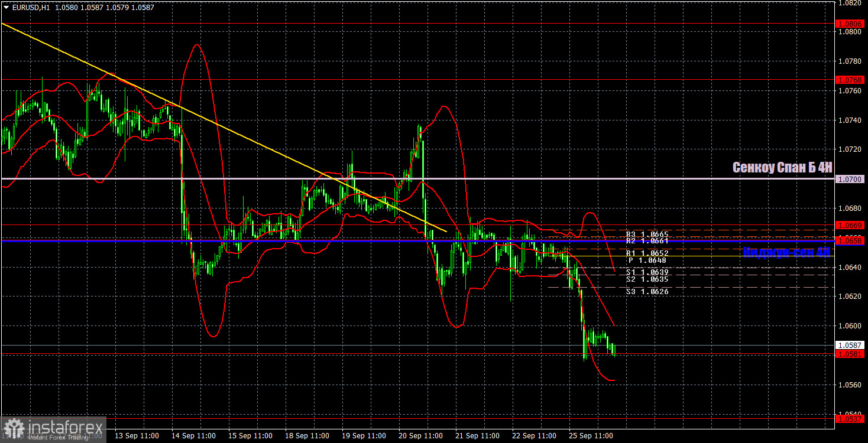Select the S2 1.0635 pivot label
Screen dimensions: 868x443
(647, 279)
